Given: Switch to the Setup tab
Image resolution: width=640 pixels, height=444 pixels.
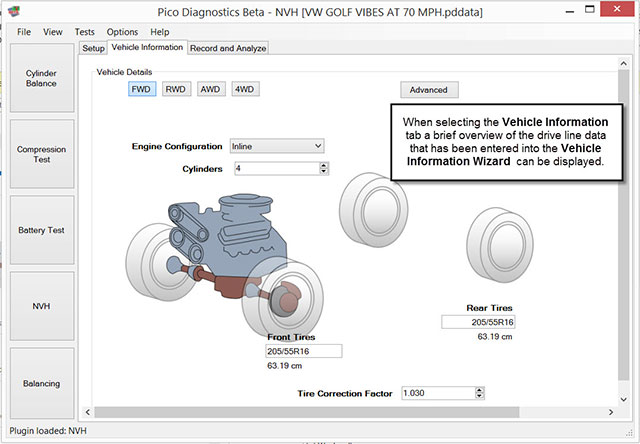Looking at the screenshot, I should (93, 48).
